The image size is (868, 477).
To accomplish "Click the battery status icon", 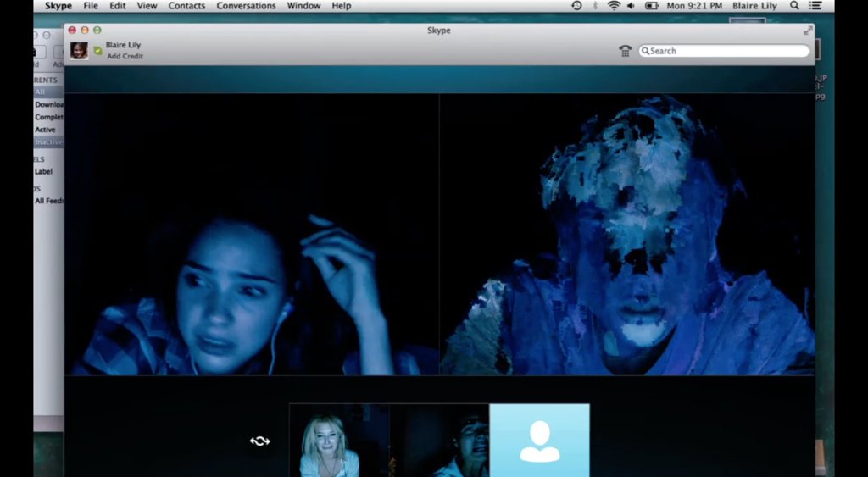I will (x=651, y=6).
